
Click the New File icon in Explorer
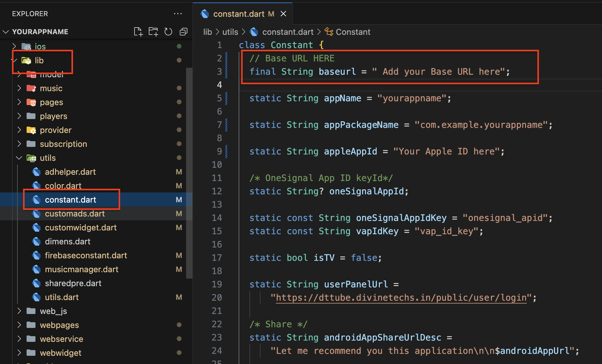click(138, 32)
